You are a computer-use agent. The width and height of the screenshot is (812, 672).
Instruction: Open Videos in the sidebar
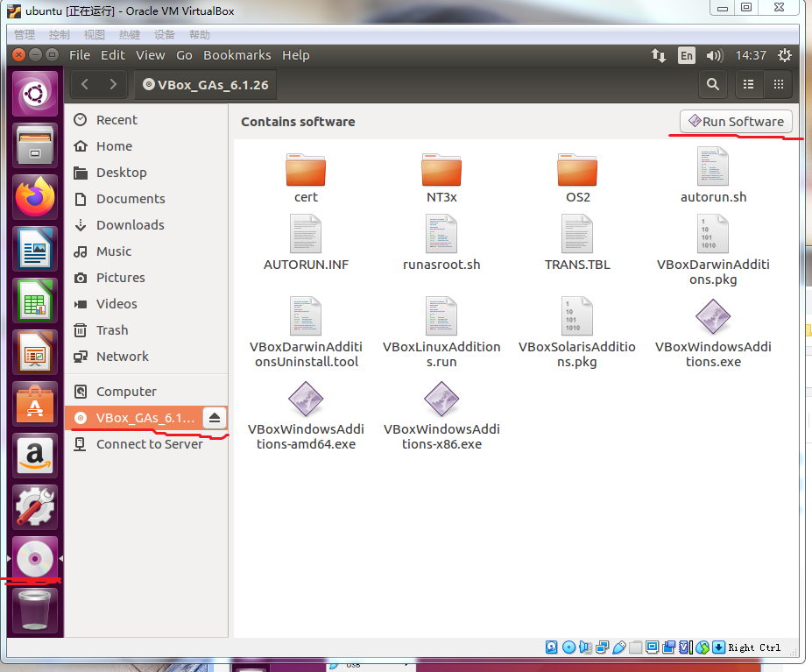point(146,304)
